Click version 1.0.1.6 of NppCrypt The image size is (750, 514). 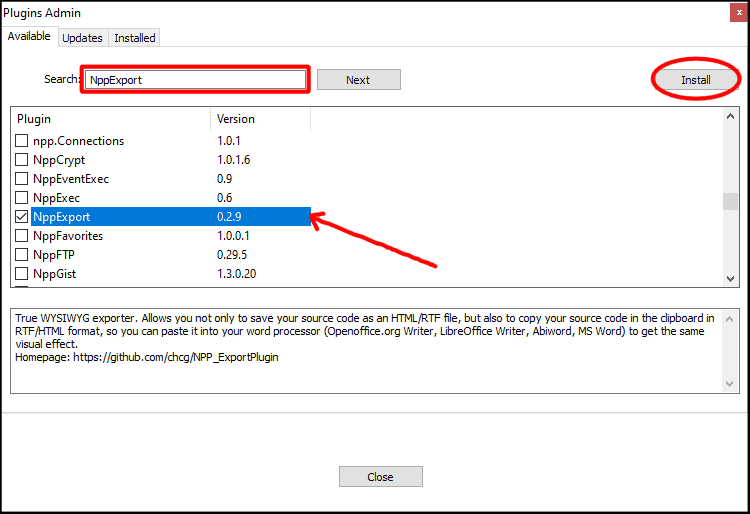pyautogui.click(x=233, y=160)
